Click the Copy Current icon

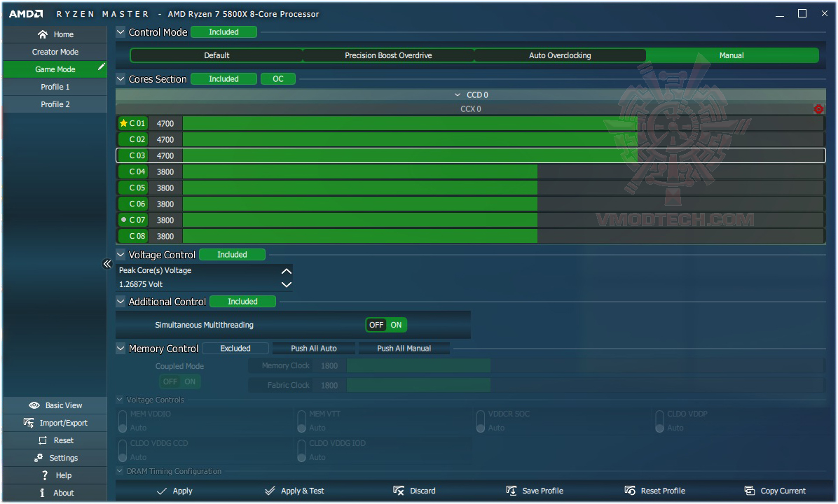[750, 491]
